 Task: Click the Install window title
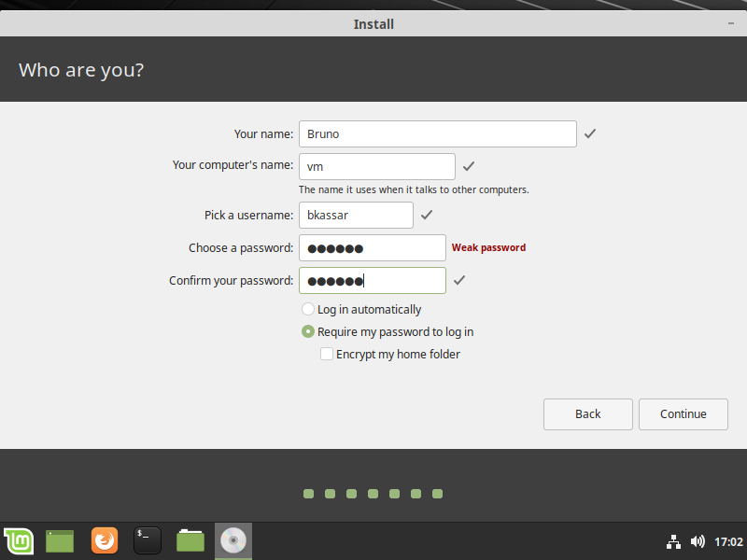373,24
